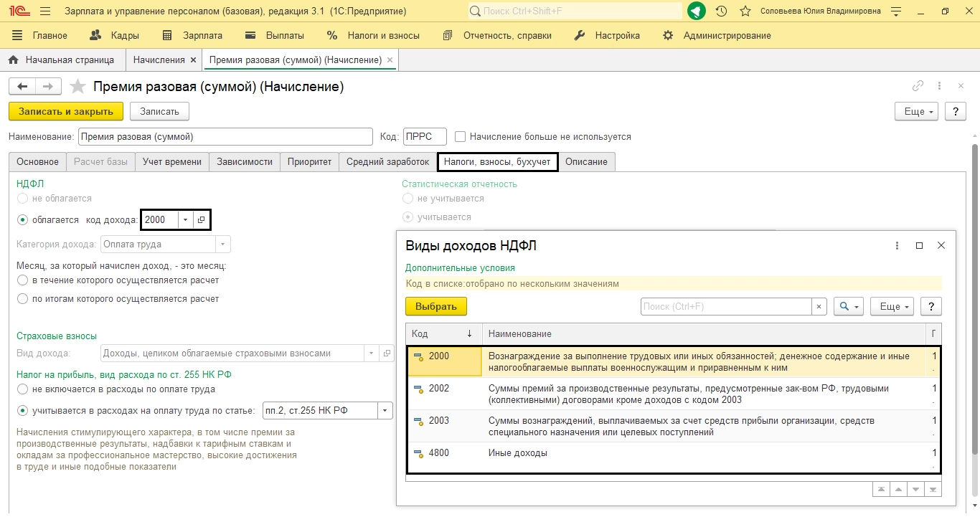Clear the search field with X icon
This screenshot has width=980, height=522.
point(819,307)
